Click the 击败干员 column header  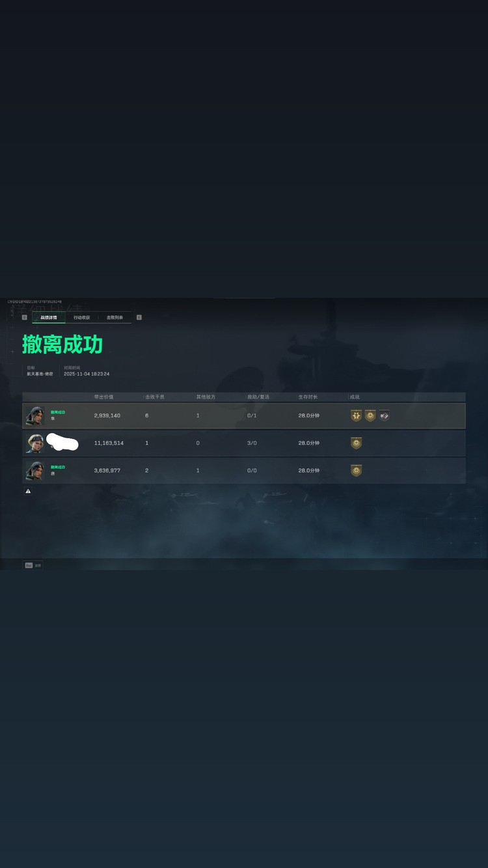155,397
